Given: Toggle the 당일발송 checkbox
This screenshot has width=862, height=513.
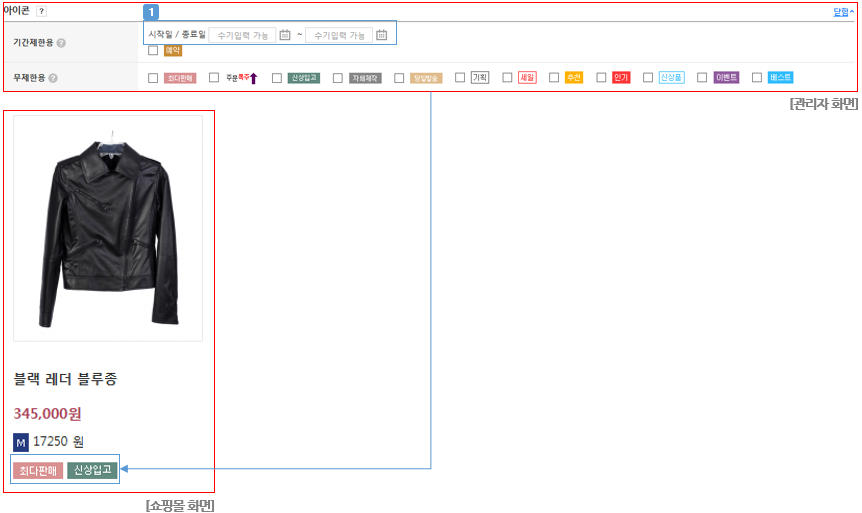Looking at the screenshot, I should [x=399, y=78].
